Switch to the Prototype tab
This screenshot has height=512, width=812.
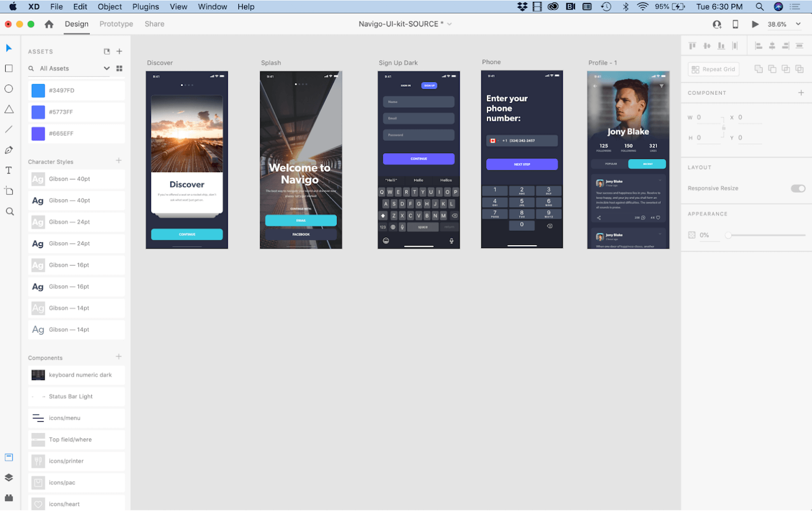click(116, 24)
